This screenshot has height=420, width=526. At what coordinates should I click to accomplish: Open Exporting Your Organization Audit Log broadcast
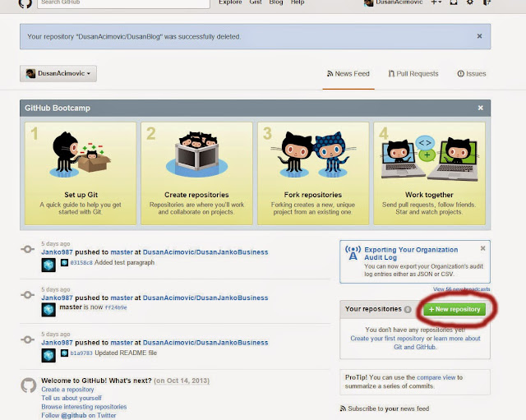[411, 253]
